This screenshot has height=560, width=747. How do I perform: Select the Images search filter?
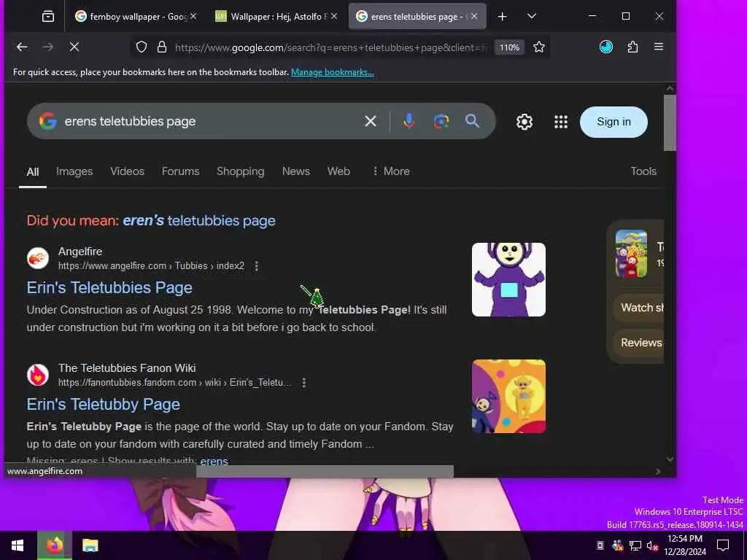[74, 171]
